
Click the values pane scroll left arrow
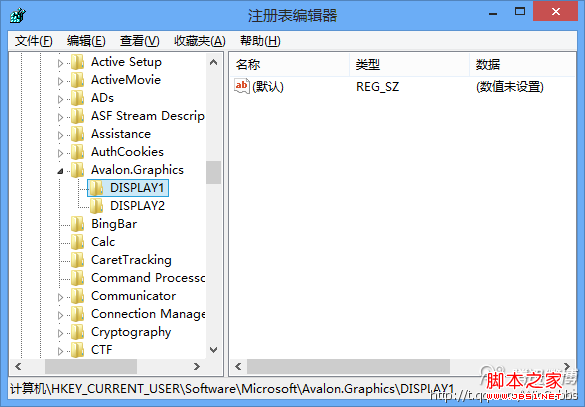pyautogui.click(x=238, y=367)
